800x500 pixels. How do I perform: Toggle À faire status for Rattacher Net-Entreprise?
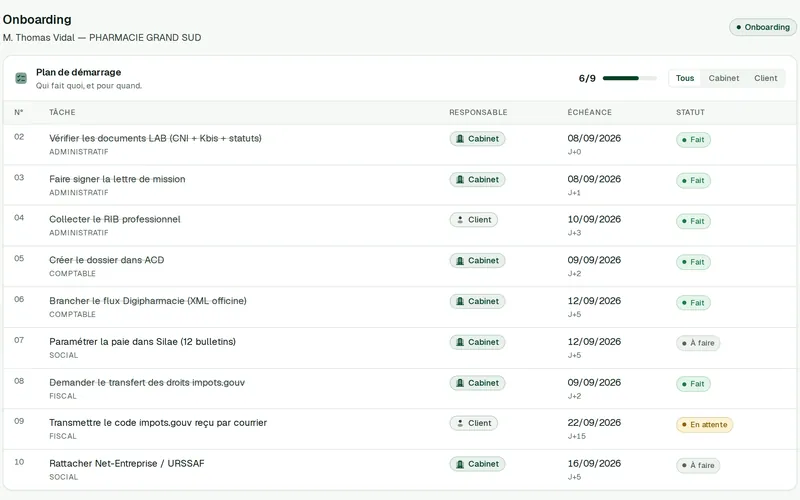[x=698, y=466]
